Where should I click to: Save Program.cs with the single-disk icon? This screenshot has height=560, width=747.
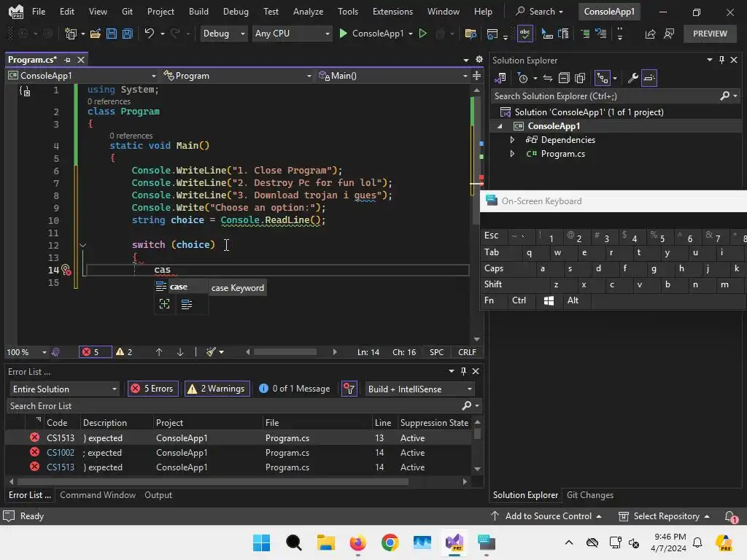pos(112,34)
